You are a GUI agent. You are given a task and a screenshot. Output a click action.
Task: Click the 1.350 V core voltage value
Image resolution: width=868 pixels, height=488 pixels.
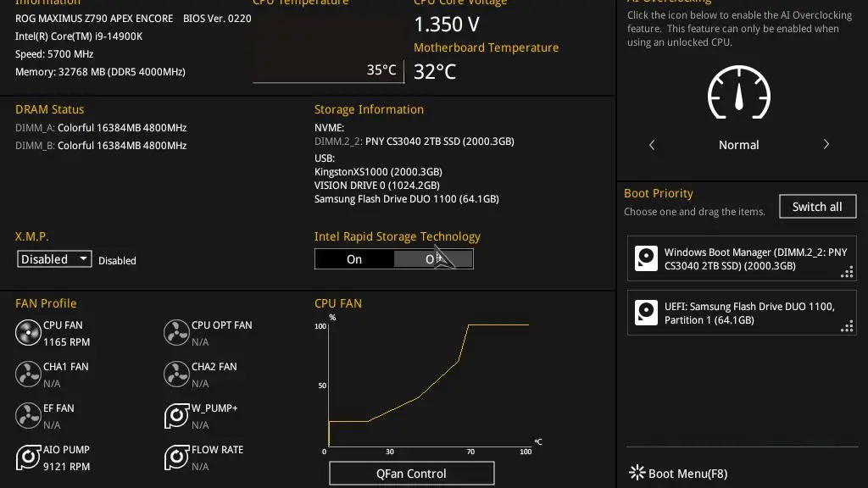click(447, 25)
